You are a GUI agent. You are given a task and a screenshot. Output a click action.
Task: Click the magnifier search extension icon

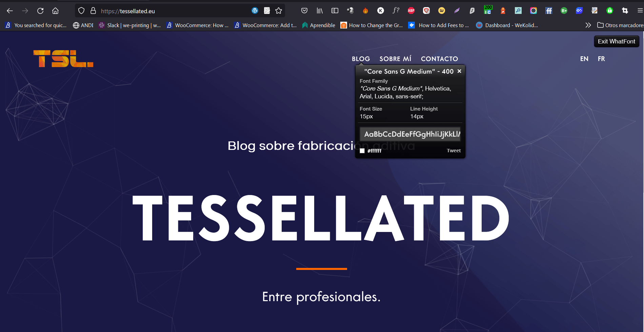518,11
